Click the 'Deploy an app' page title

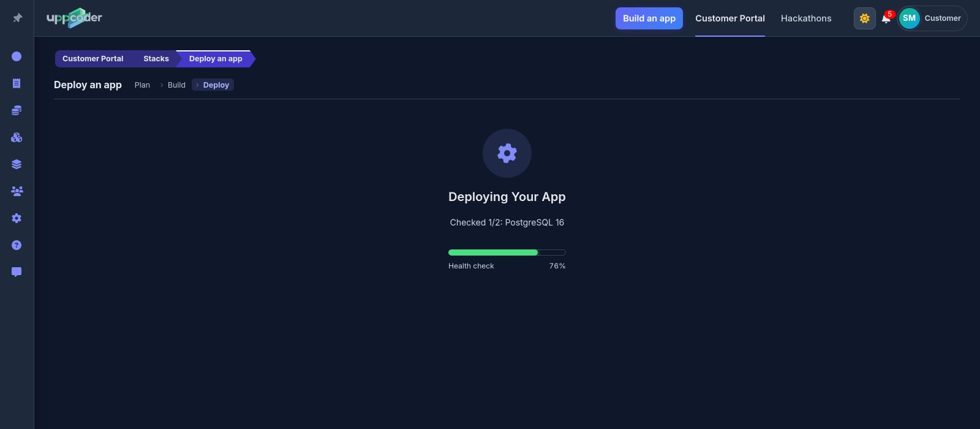88,85
